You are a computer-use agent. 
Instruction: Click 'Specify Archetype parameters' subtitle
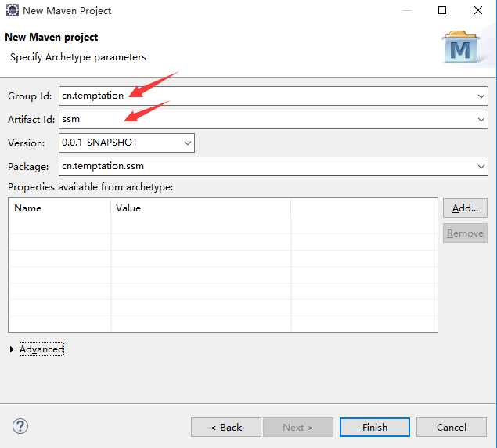click(x=78, y=57)
